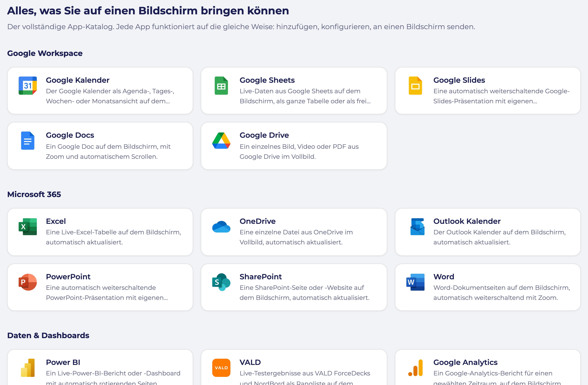
Task: Select the Word app title
Action: click(x=444, y=277)
